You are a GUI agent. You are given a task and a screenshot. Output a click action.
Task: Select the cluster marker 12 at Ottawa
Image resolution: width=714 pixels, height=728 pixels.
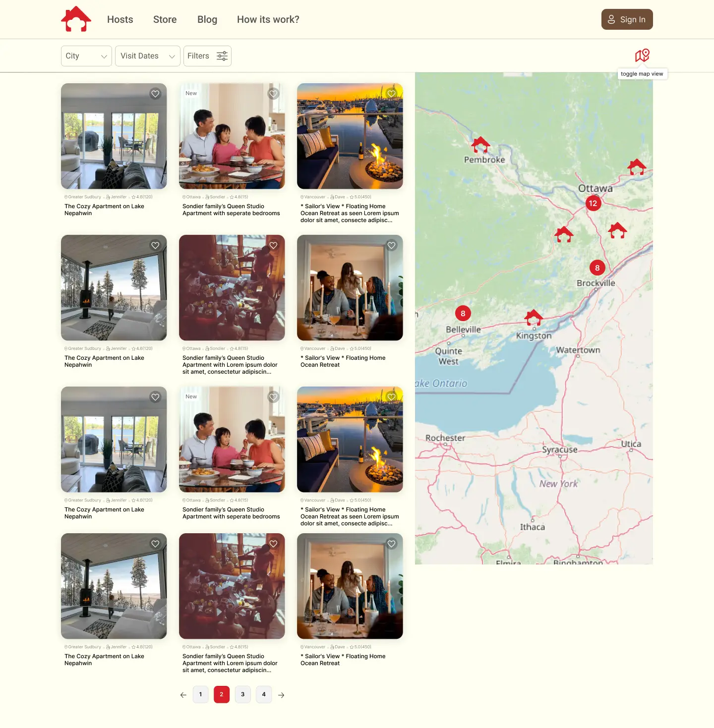593,203
